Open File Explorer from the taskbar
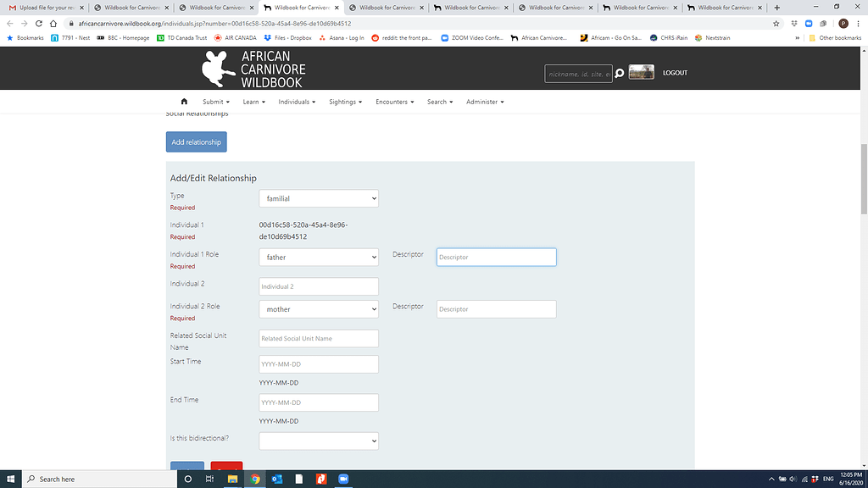Screen dimensions: 868x488 [232, 479]
